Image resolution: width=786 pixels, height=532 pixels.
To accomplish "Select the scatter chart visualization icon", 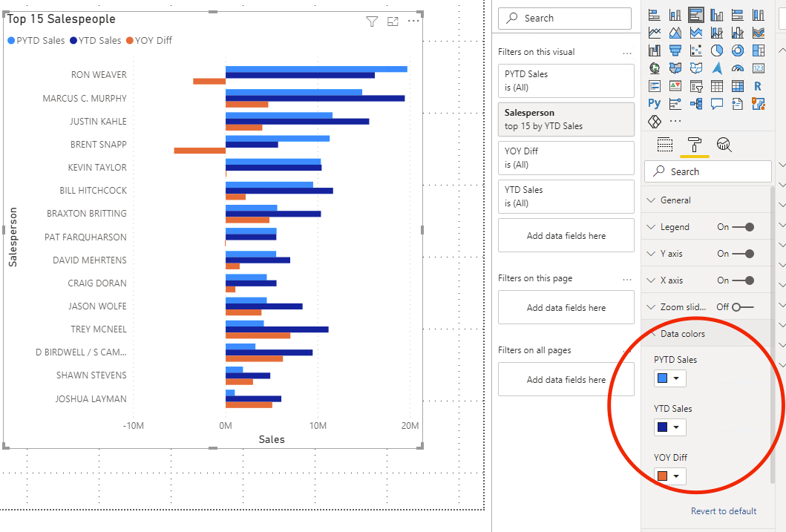I will [x=695, y=50].
